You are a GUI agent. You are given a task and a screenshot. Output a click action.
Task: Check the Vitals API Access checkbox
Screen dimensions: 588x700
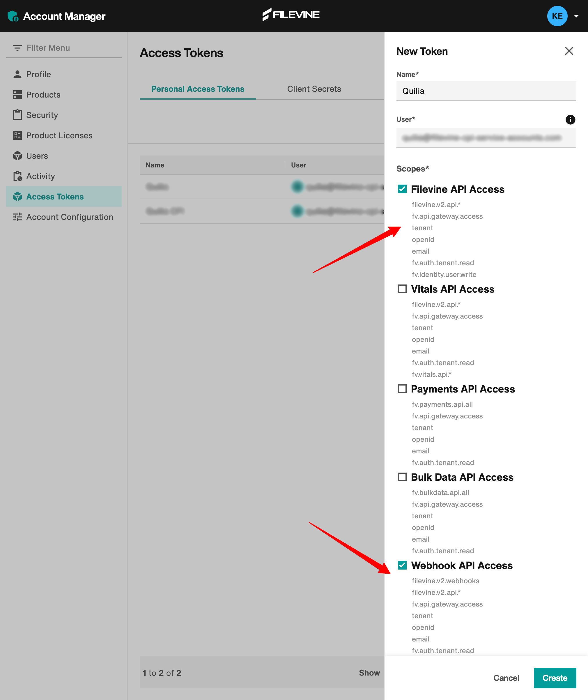tap(402, 289)
